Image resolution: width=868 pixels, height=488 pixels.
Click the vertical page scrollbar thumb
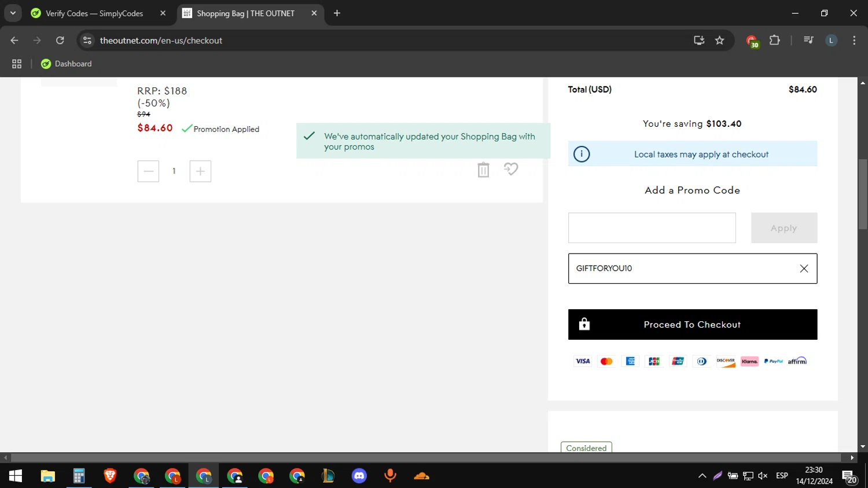863,194
